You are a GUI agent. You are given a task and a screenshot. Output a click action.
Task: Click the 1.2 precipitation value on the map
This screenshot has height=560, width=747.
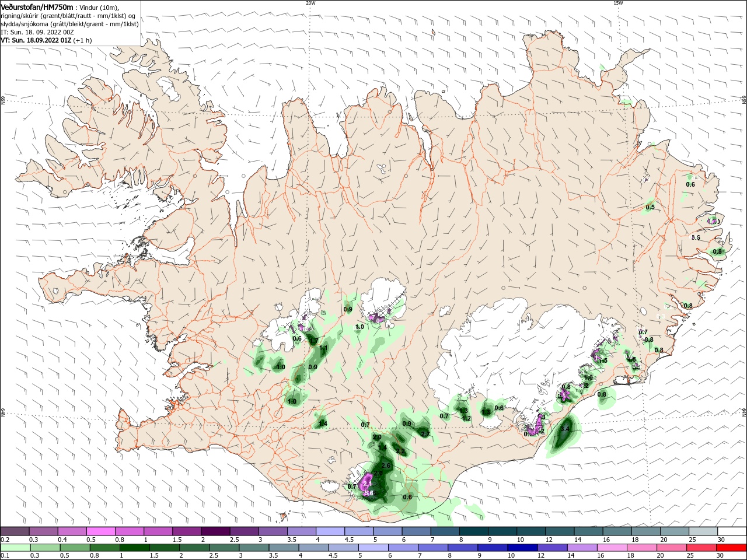tap(466, 418)
